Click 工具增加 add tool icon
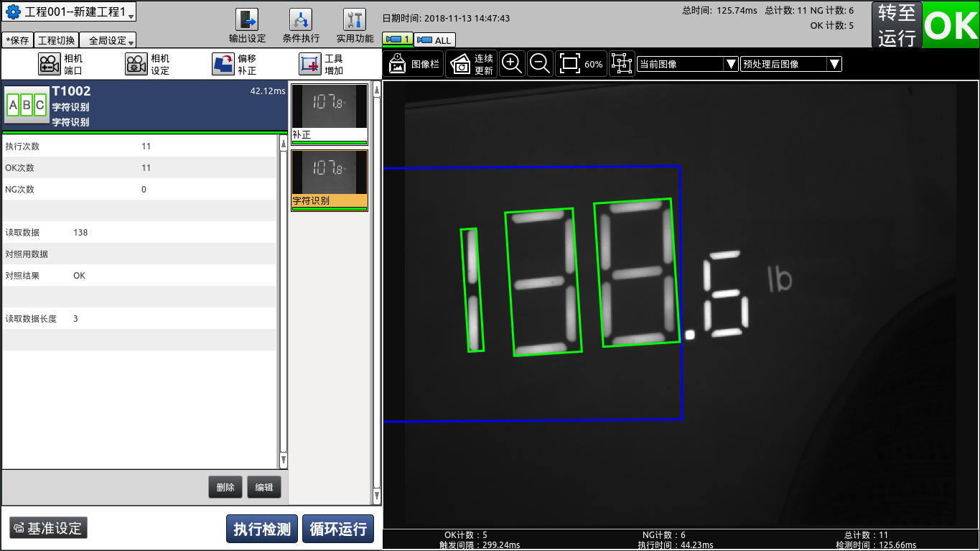The height and width of the screenshot is (551, 980). [322, 65]
